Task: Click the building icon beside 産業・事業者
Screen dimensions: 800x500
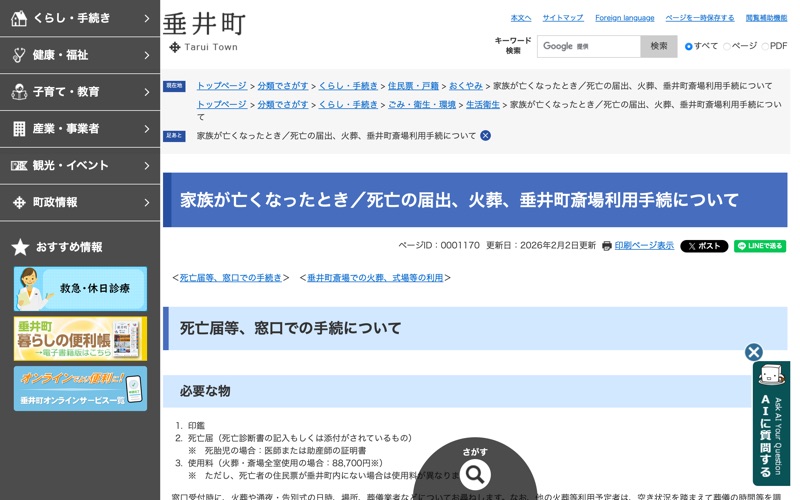Action: coord(19,129)
